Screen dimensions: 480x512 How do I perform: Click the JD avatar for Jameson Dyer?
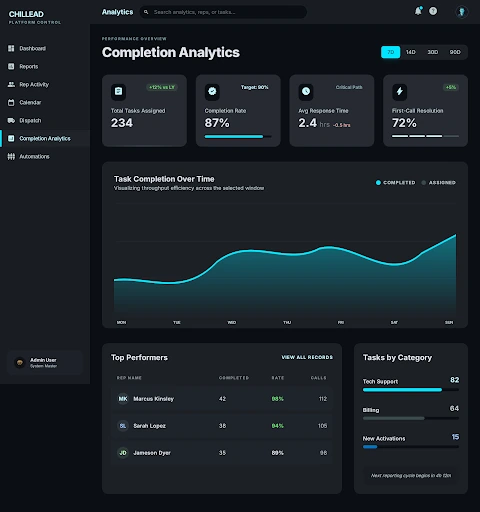(x=123, y=453)
